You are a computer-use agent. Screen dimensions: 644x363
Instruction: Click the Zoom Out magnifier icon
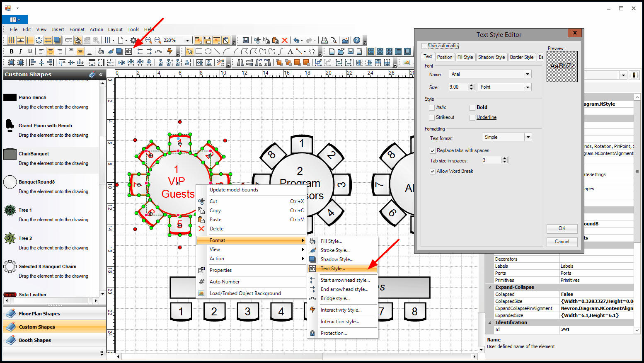(x=158, y=40)
